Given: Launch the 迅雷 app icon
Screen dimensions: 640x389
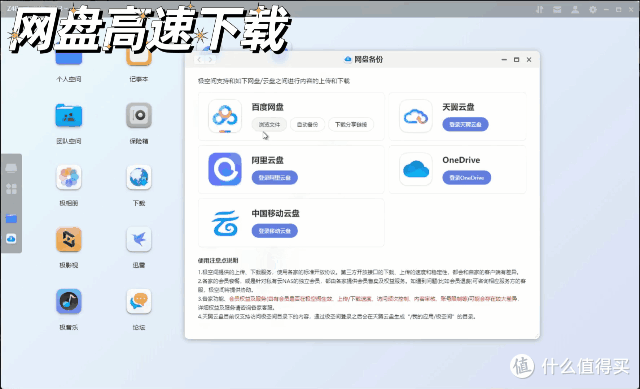Looking at the screenshot, I should [139, 240].
